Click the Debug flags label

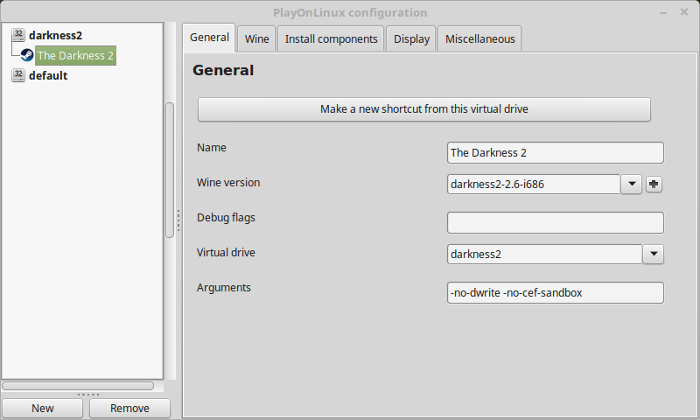tap(226, 218)
